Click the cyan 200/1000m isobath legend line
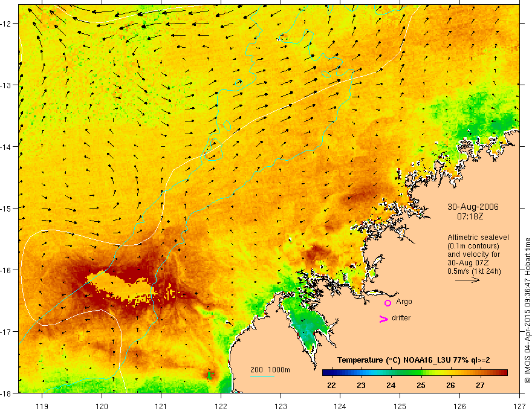Image resolution: width=532 pixels, height=411 pixels. pyautogui.click(x=262, y=376)
